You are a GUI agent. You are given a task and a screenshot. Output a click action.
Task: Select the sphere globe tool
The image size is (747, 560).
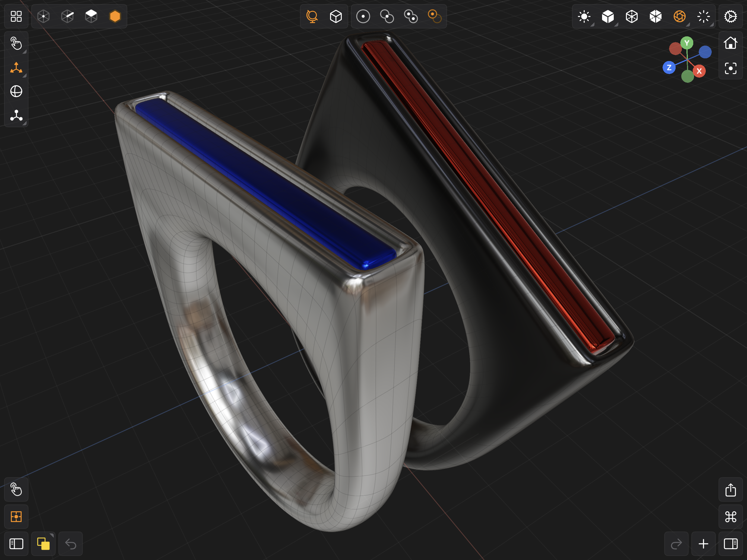(x=16, y=91)
